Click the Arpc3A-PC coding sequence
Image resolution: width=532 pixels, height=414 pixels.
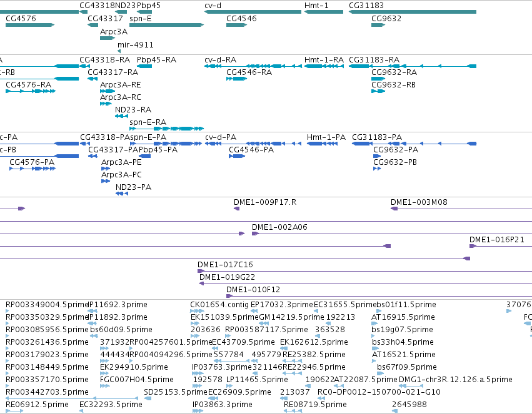(x=106, y=181)
